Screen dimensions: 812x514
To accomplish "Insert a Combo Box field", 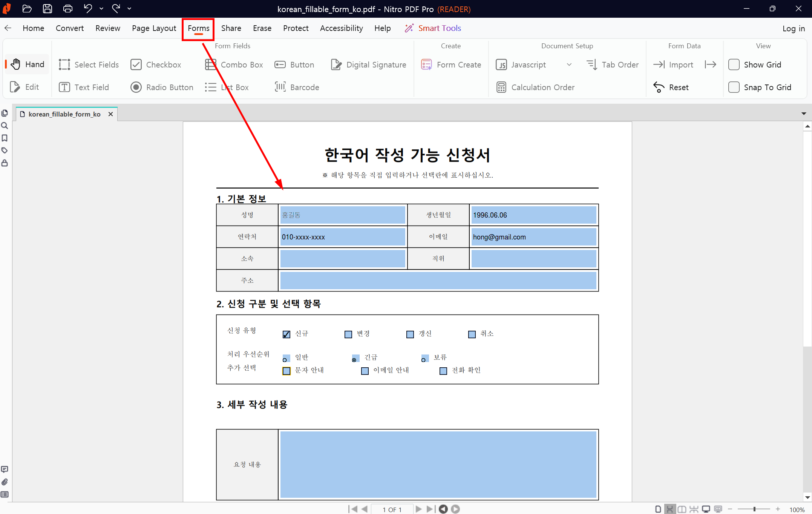I will [x=234, y=65].
